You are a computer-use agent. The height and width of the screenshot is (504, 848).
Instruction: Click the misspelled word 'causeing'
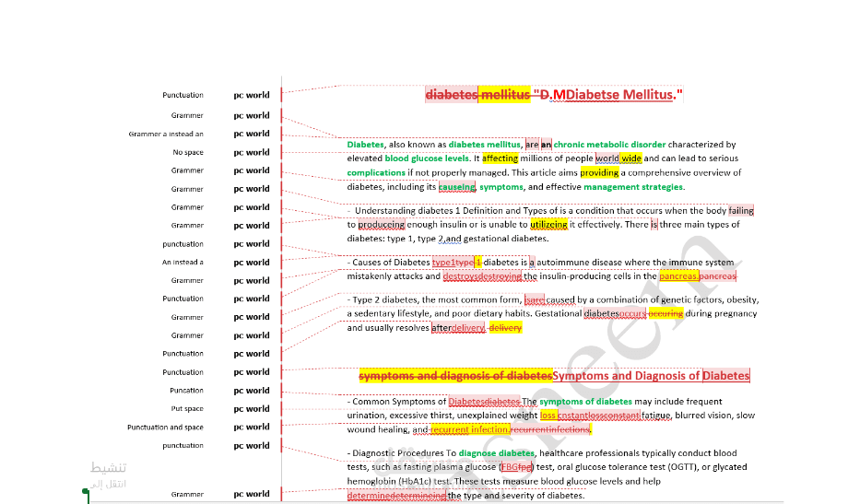coord(457,186)
